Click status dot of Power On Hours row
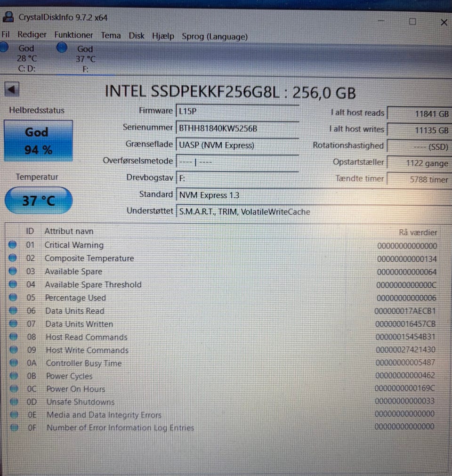452x476 pixels. pyautogui.click(x=14, y=388)
